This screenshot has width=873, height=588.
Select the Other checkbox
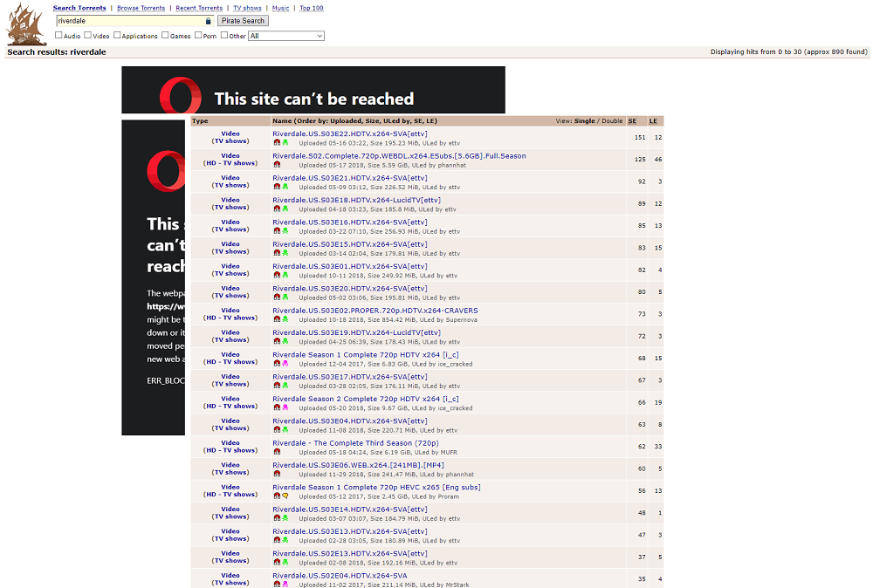click(x=224, y=35)
